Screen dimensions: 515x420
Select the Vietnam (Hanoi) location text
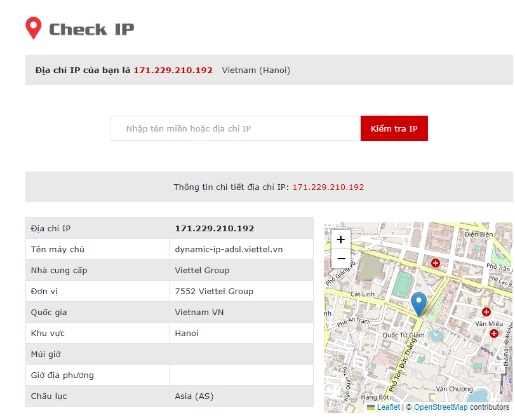256,71
